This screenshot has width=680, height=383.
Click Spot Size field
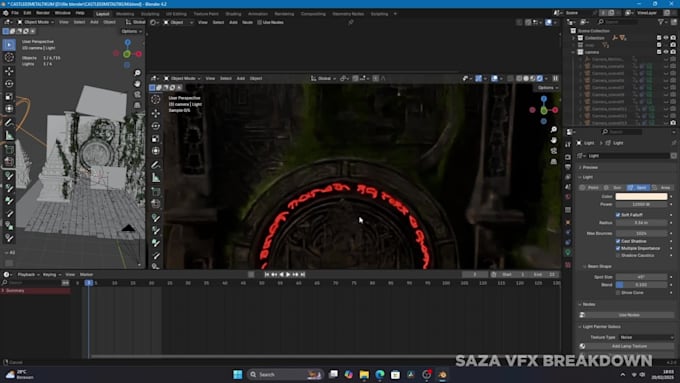(641, 277)
